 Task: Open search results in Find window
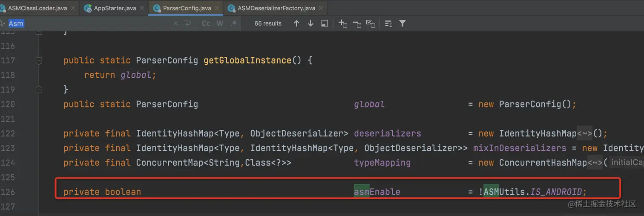325,23
